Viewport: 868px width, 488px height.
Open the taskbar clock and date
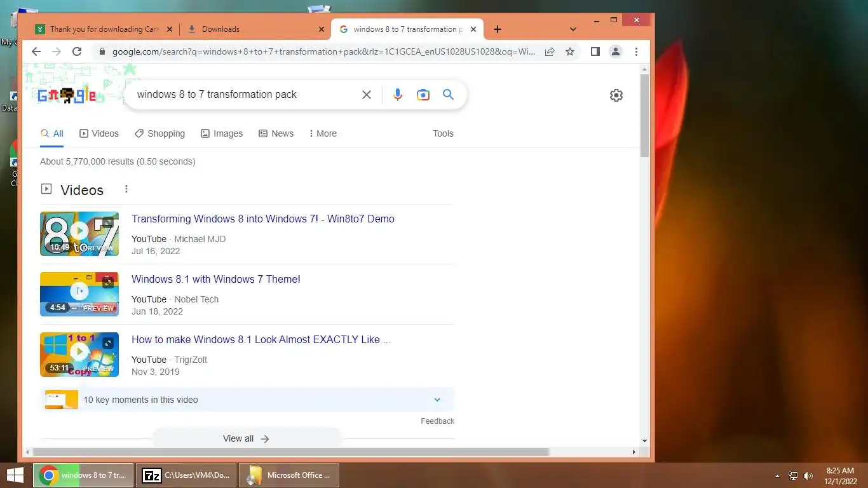pos(840,476)
